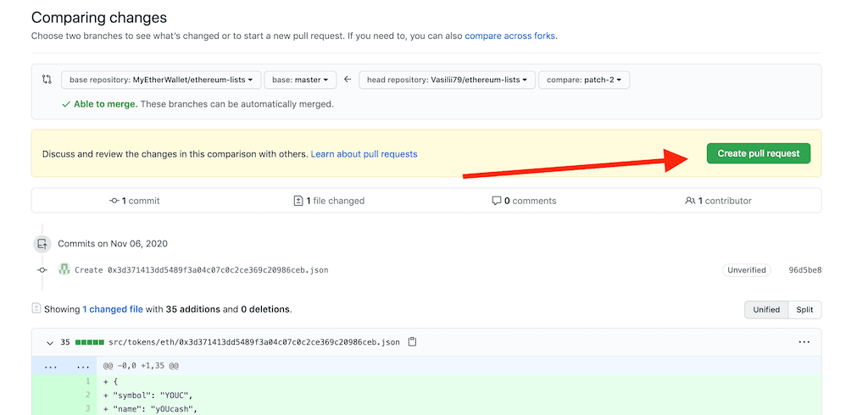Open Learn about pull requests link
868x415 pixels.
[x=364, y=154]
